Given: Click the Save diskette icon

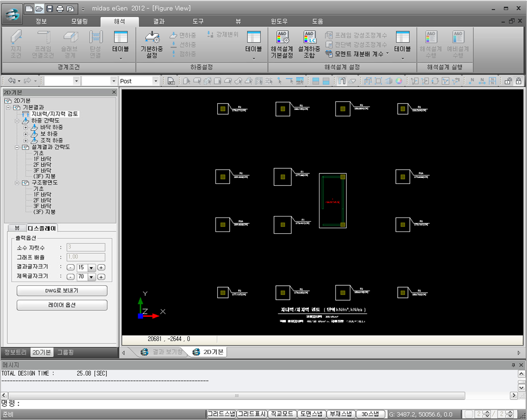Looking at the screenshot, I should click(x=50, y=9).
